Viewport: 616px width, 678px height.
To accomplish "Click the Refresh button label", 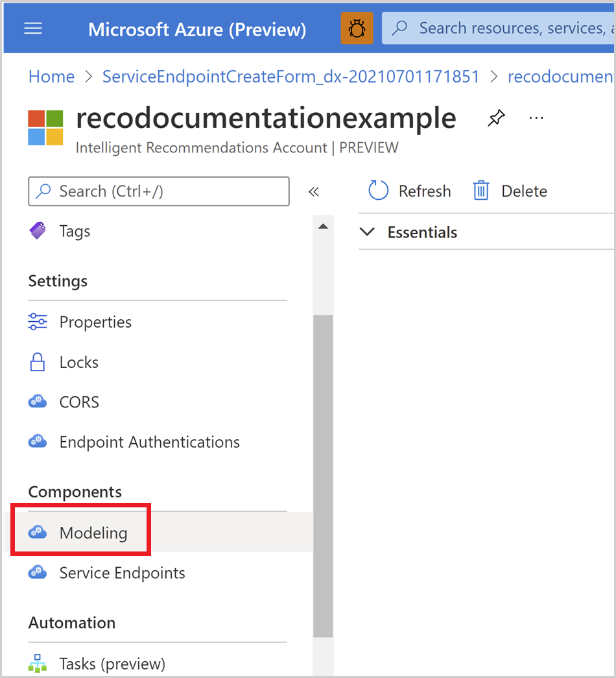I will [425, 191].
